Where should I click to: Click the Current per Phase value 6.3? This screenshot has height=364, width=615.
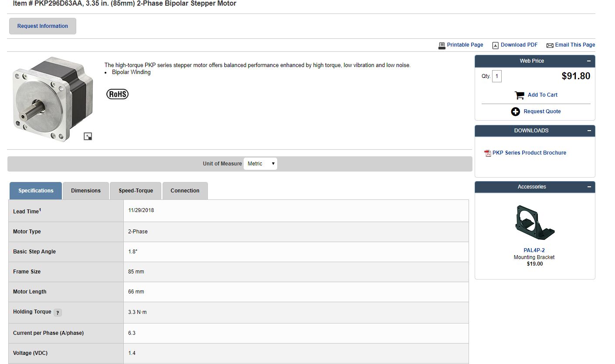click(132, 333)
